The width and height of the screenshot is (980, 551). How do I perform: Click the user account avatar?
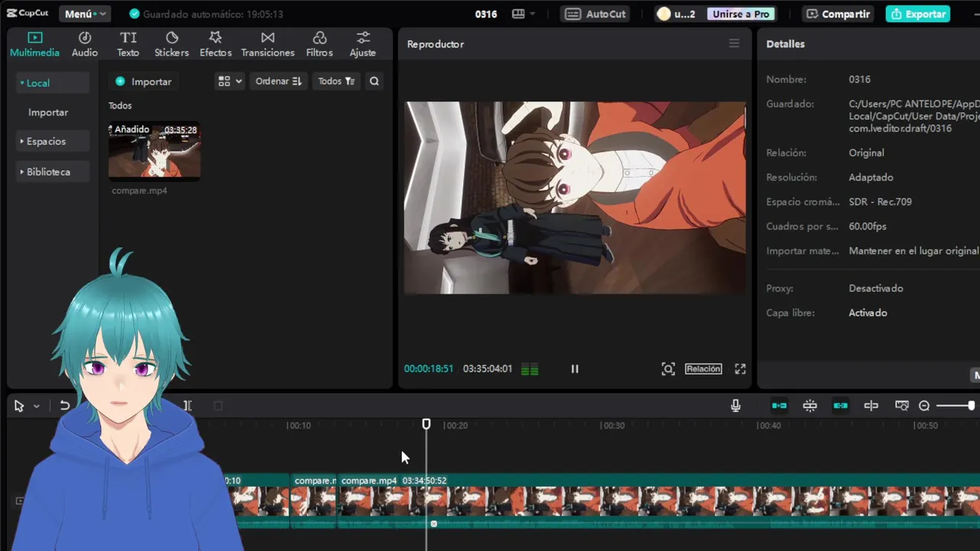pos(663,14)
